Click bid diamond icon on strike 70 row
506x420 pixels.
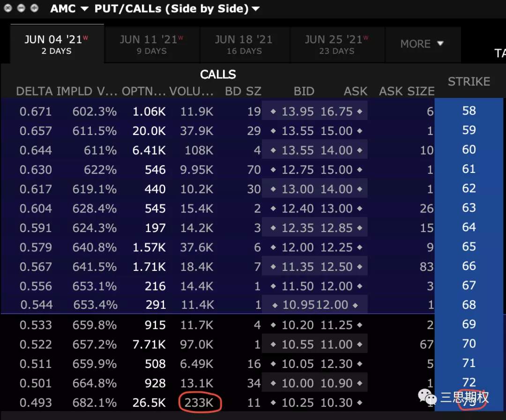click(x=273, y=345)
